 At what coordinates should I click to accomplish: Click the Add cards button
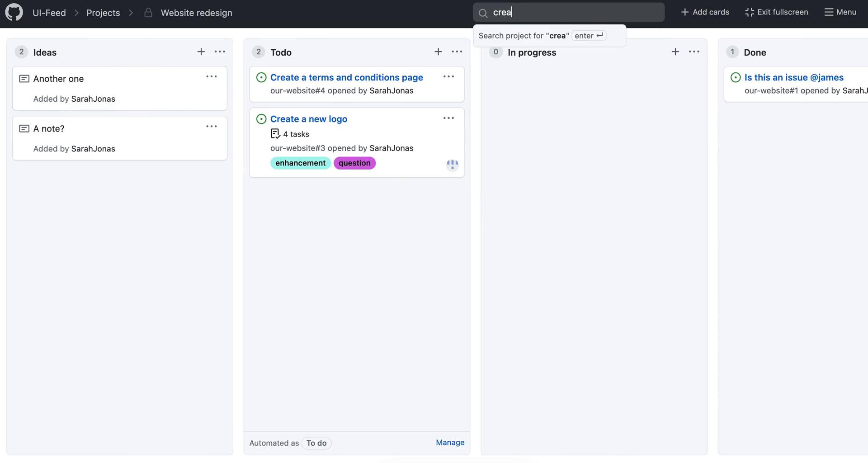[x=705, y=12]
